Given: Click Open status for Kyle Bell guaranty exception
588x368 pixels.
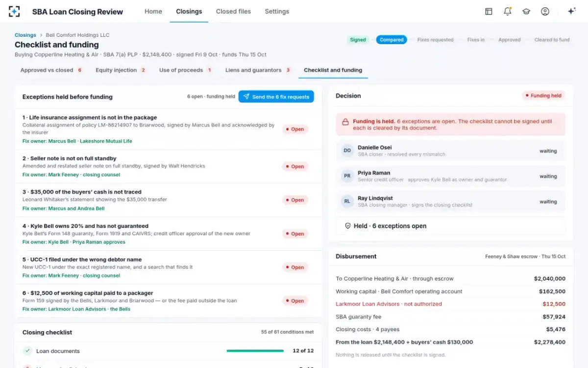Looking at the screenshot, I should point(295,234).
